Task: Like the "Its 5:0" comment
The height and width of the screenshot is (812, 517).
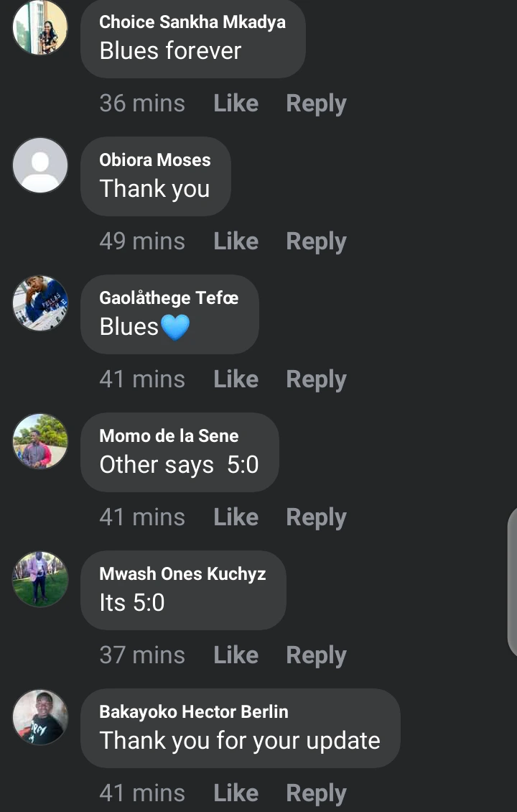Action: click(236, 655)
